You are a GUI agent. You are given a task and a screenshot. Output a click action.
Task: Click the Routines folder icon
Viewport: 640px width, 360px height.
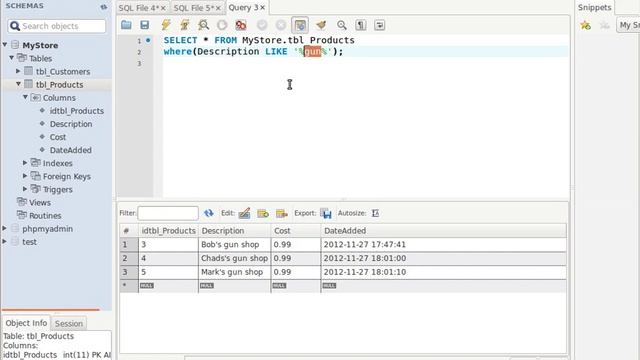[x=22, y=215]
